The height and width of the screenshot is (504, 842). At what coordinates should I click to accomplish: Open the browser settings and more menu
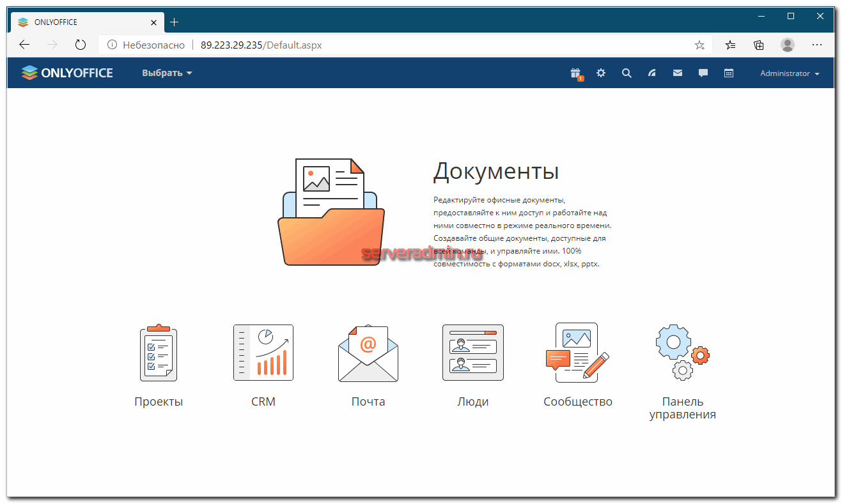817,45
